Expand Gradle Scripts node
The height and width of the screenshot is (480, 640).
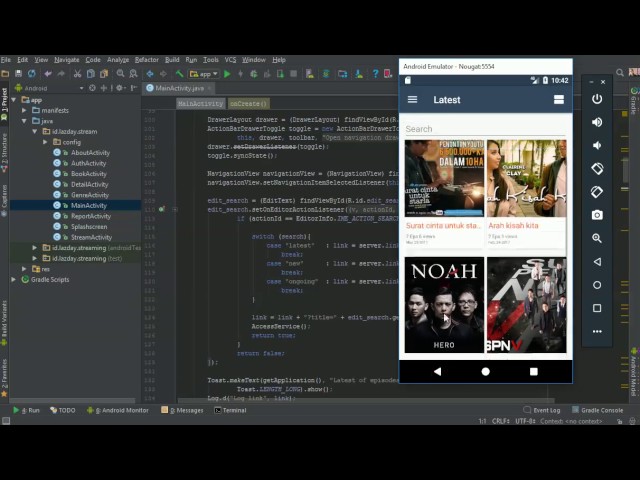click(14, 280)
